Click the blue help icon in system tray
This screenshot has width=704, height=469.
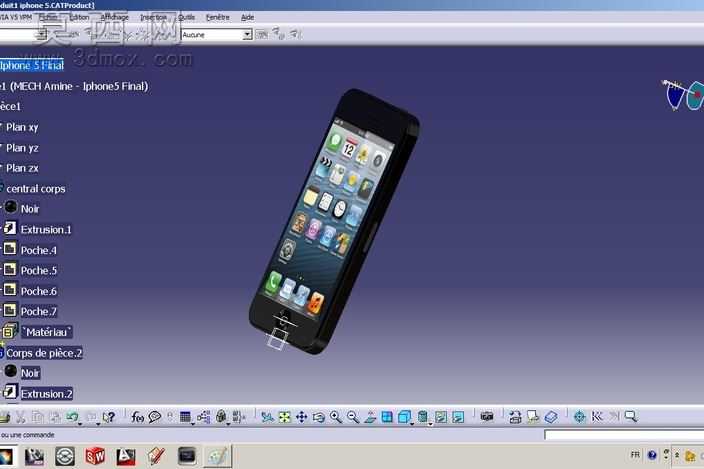pyautogui.click(x=652, y=456)
